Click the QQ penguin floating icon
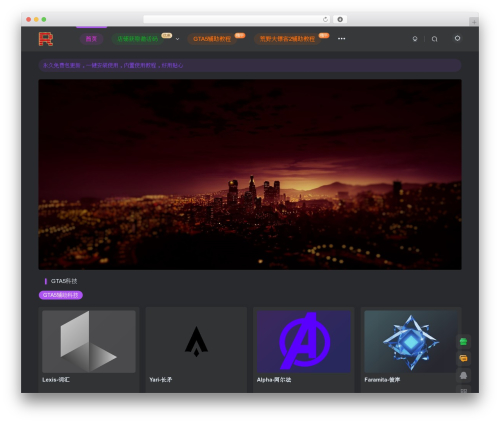500x423 pixels. 463,376
